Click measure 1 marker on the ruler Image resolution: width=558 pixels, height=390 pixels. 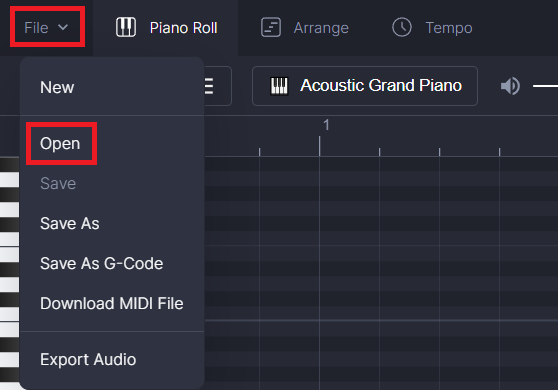click(x=326, y=125)
